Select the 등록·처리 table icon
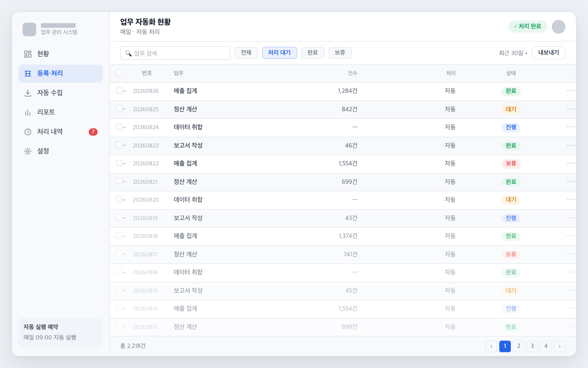Screen dimensions: 588x368 coord(28,74)
